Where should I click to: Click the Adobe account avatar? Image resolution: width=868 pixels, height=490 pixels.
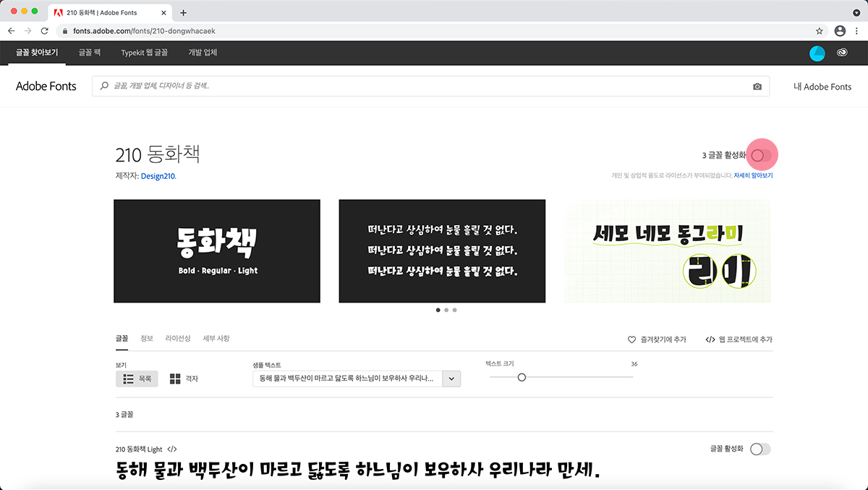tap(817, 53)
